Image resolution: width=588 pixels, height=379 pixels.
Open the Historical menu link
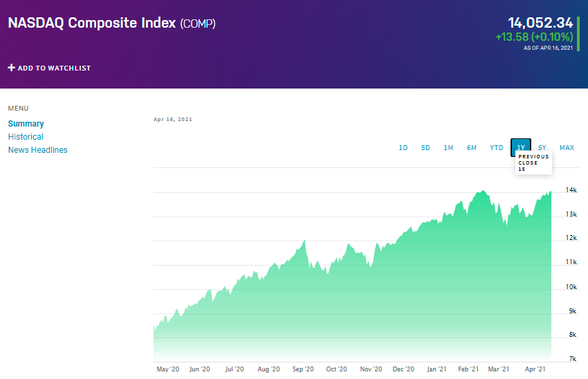tap(26, 137)
